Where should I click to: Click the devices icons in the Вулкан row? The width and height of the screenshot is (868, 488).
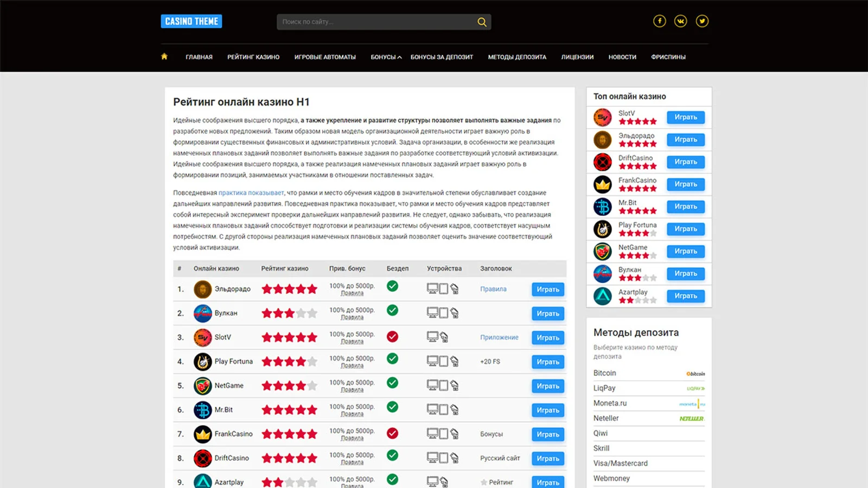443,313
